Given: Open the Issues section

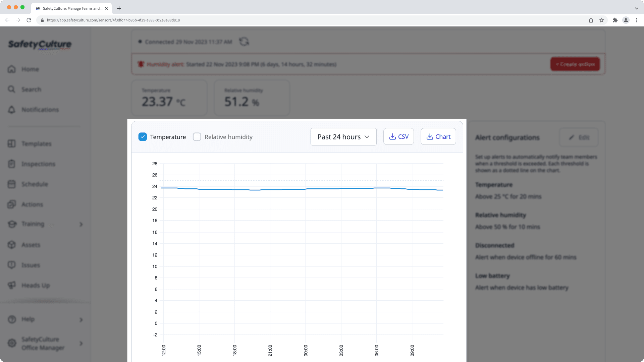Looking at the screenshot, I should (30, 265).
